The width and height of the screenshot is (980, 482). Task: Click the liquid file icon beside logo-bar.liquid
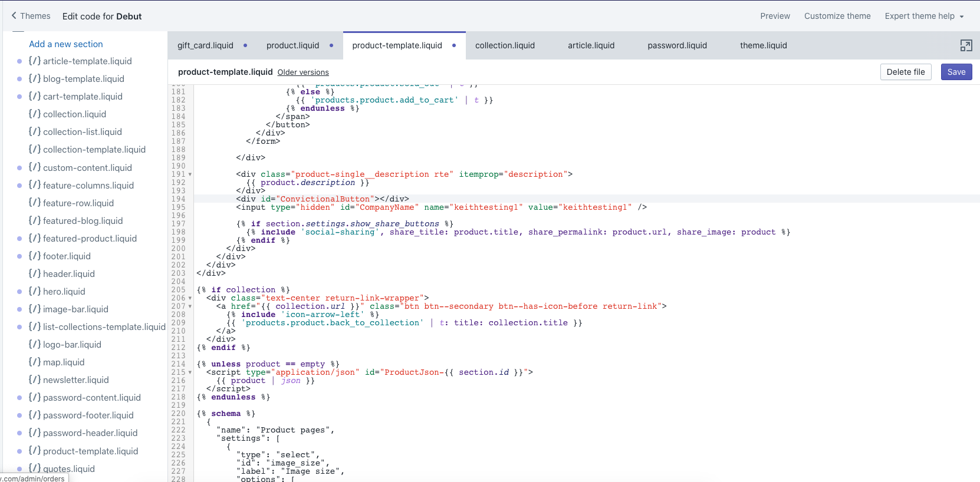(35, 344)
